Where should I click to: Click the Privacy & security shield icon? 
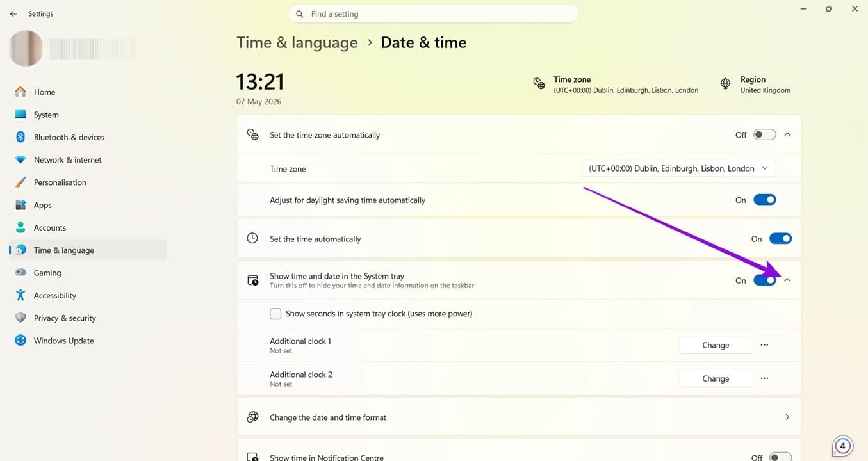coord(20,318)
